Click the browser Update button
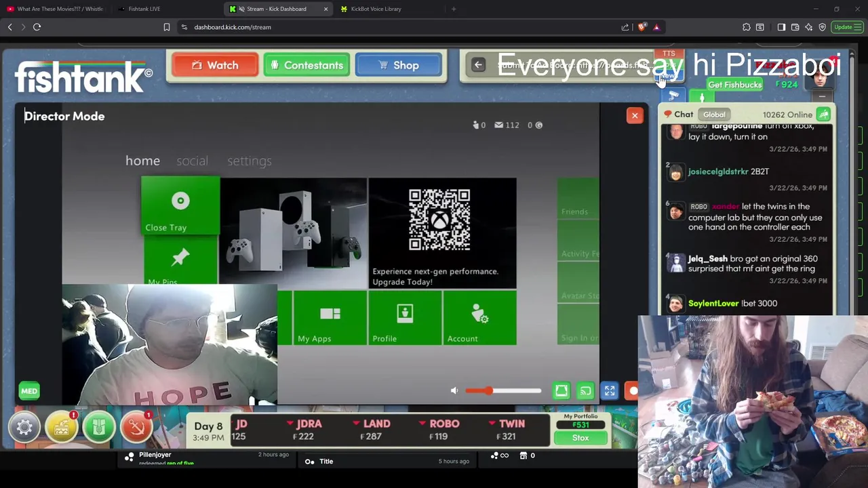 847,27
